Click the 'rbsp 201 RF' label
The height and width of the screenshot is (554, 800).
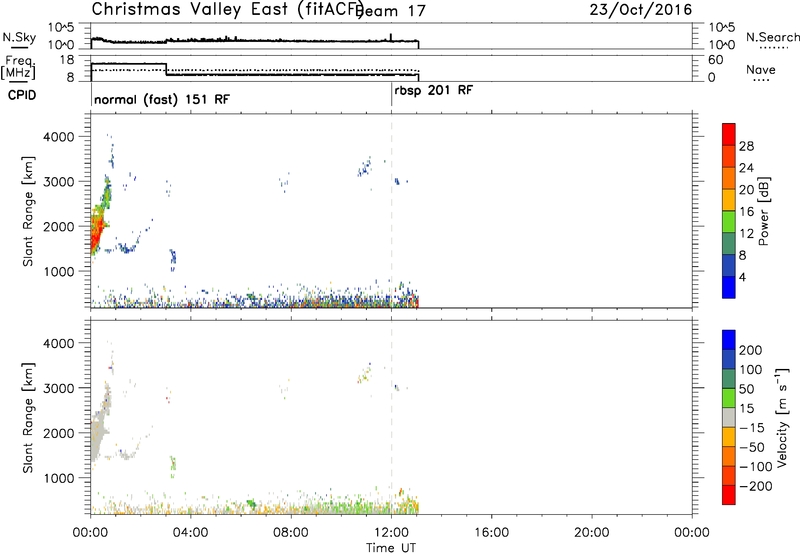pyautogui.click(x=434, y=90)
